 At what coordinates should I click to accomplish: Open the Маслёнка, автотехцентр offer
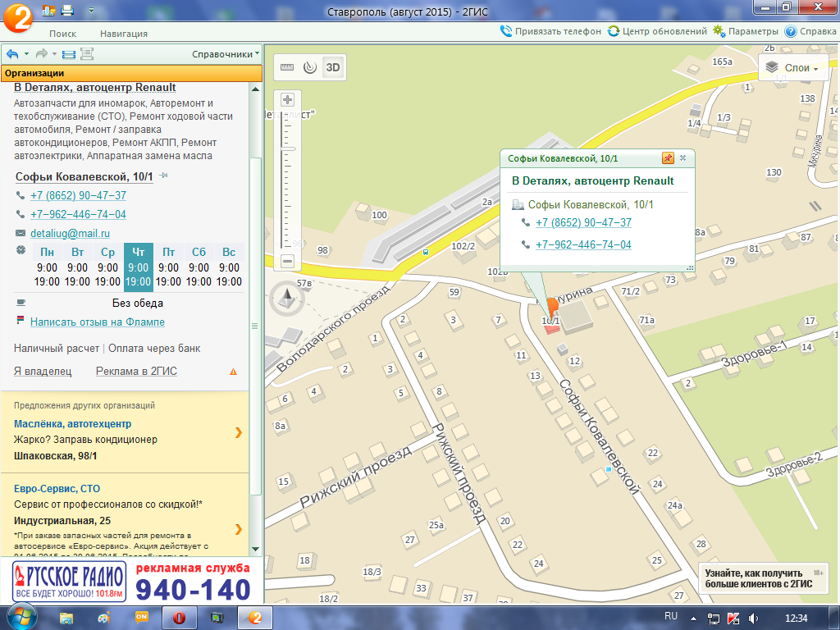72,424
